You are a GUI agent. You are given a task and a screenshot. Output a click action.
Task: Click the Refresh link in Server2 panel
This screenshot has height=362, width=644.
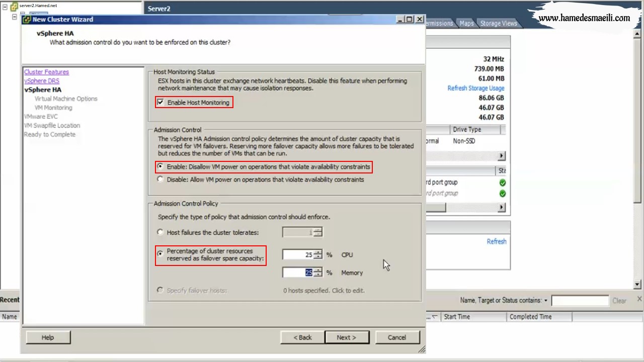(x=497, y=241)
